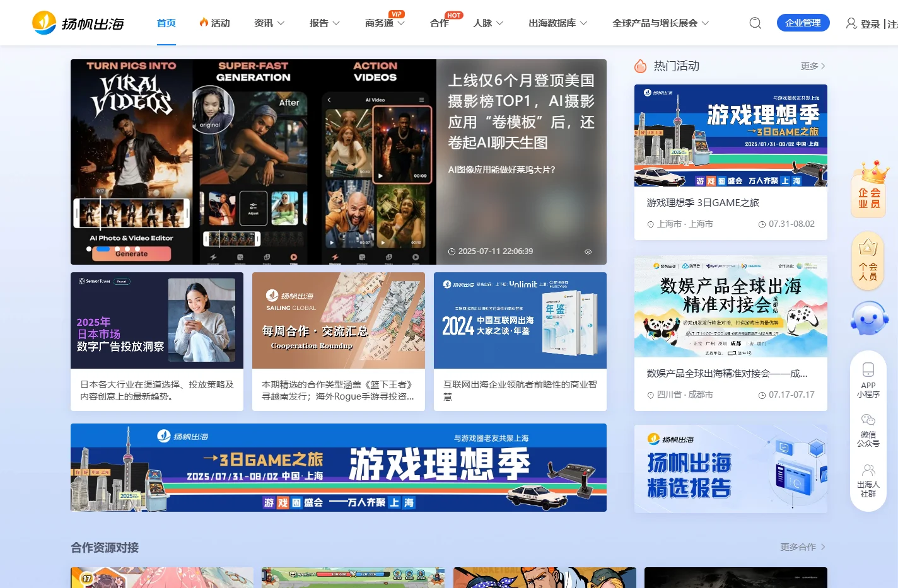Click the 07.31-08.02 date text
Image resolution: width=898 pixels, height=588 pixels.
(x=791, y=224)
